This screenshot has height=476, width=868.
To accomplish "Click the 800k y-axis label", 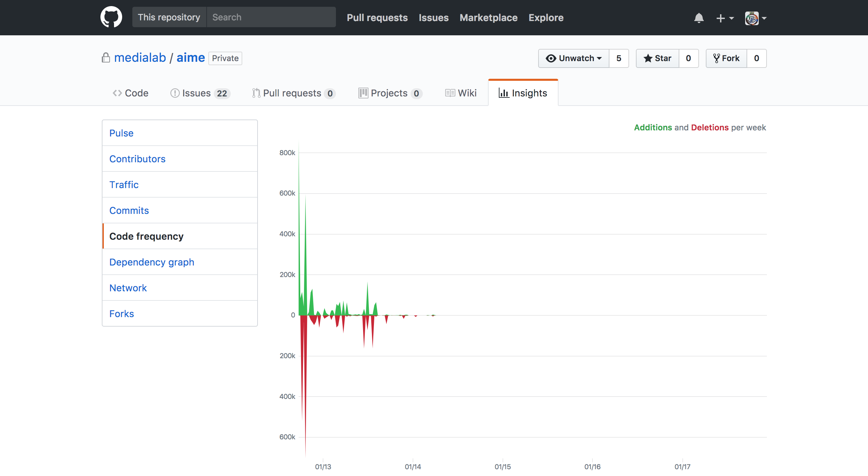I will 287,153.
